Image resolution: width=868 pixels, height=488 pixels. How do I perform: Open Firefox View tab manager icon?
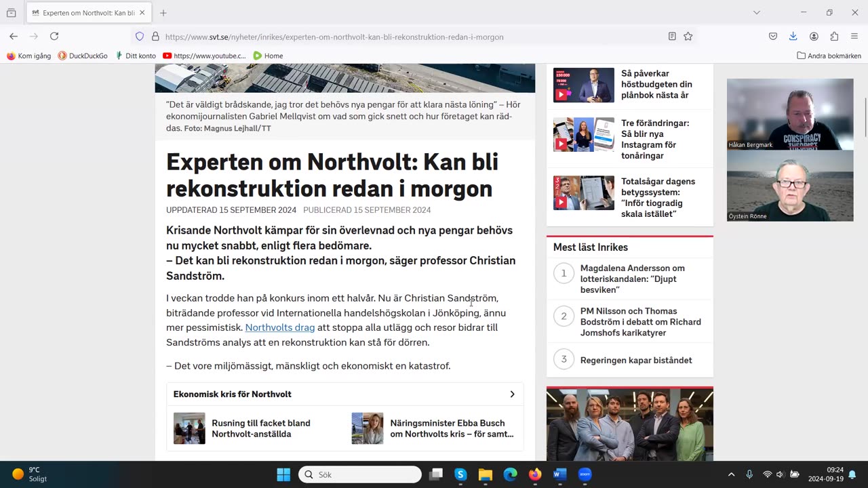(12, 12)
